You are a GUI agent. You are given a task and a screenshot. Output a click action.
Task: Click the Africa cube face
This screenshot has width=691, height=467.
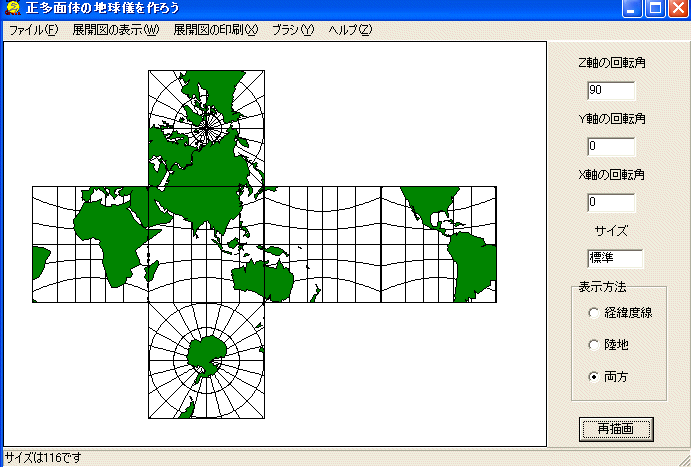tap(90, 245)
